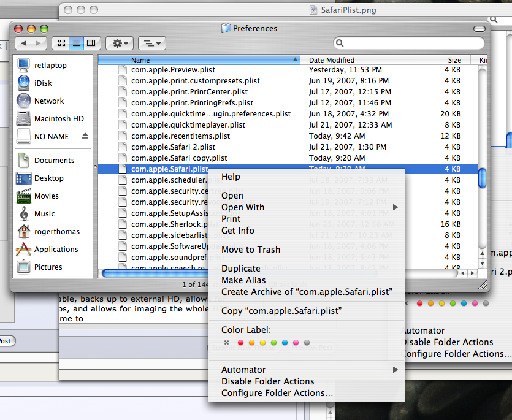The width and height of the screenshot is (512, 420).
Task: Click the Finder search field
Action: [x=409, y=43]
